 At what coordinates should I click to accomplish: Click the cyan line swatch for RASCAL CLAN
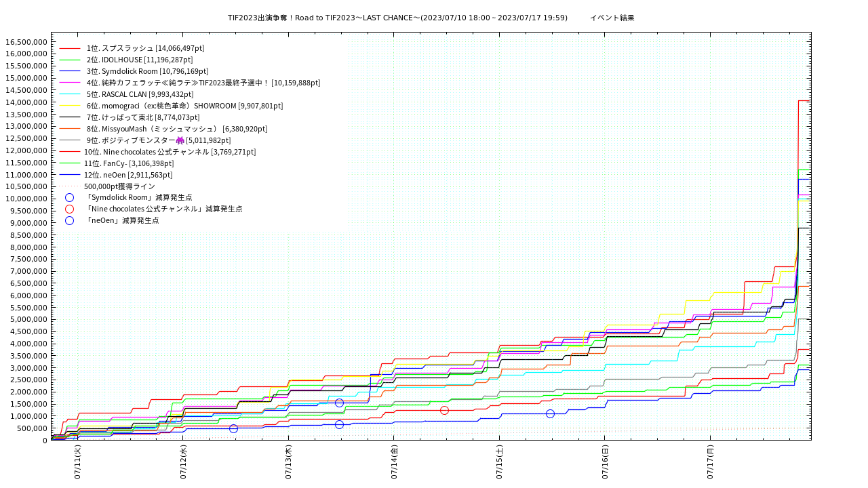(70, 94)
